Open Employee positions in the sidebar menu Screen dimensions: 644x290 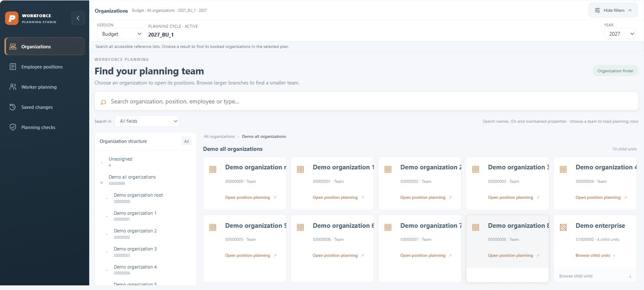coord(45,67)
